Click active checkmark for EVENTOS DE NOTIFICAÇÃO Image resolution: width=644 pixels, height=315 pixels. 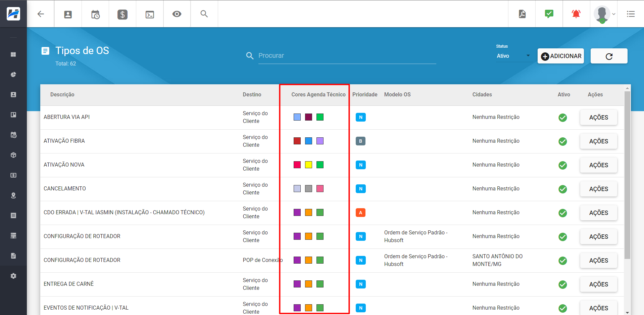pos(563,308)
